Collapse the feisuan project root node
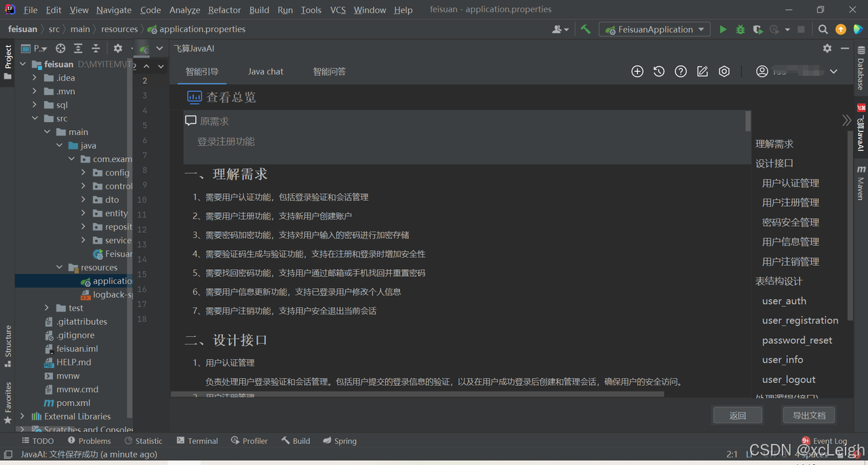The width and height of the screenshot is (868, 465). tap(22, 64)
